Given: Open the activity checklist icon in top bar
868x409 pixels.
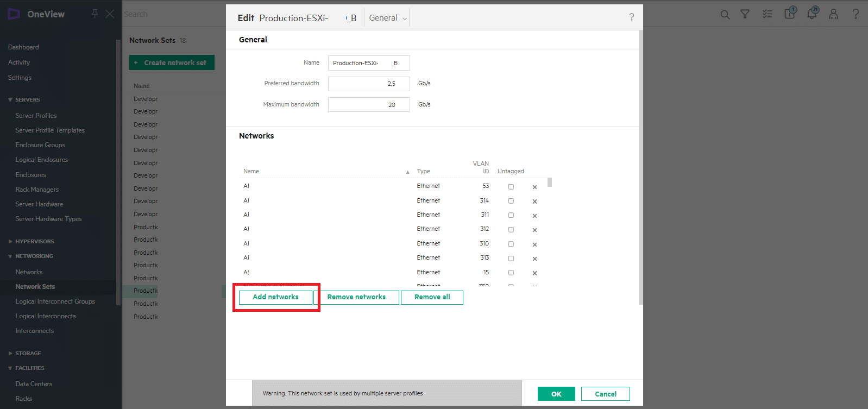Looking at the screenshot, I should pos(767,15).
